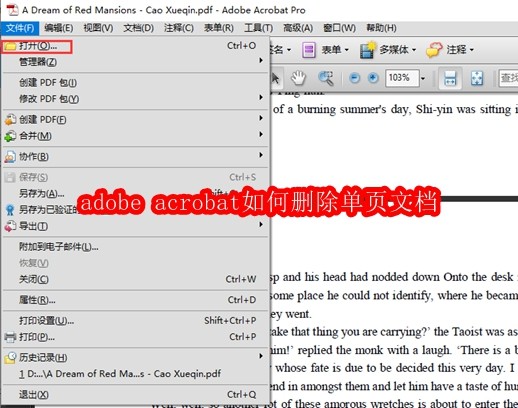Open the Document (文档) menu
Image resolution: width=518 pixels, height=408 pixels.
[139, 28]
